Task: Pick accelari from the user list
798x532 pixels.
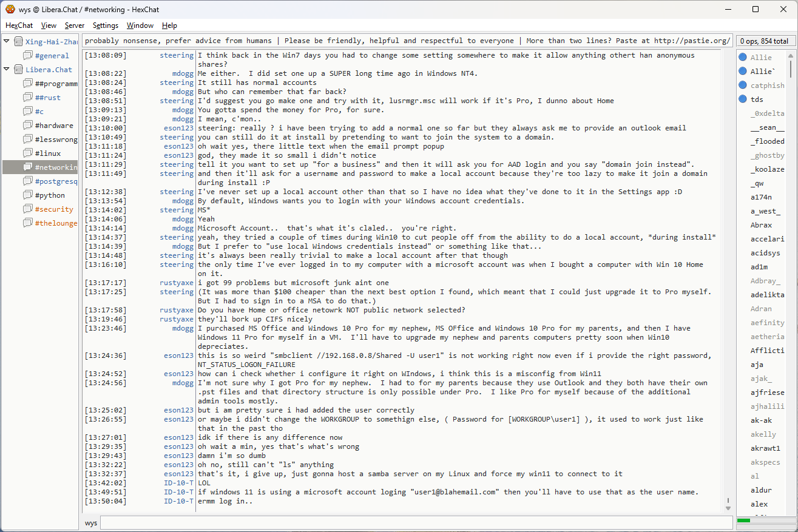Action: [768, 239]
